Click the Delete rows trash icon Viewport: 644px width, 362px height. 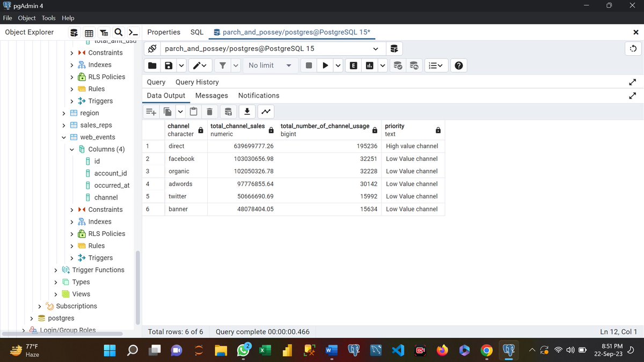pos(210,112)
